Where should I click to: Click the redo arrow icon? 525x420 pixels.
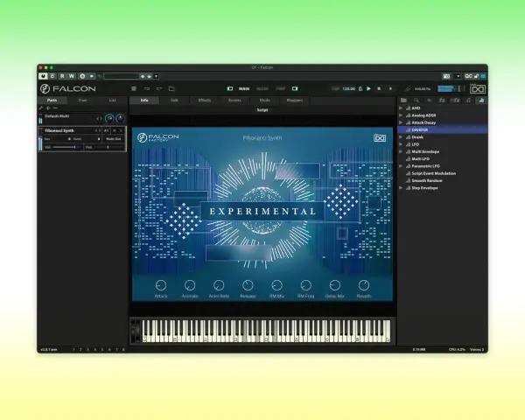pos(159,88)
